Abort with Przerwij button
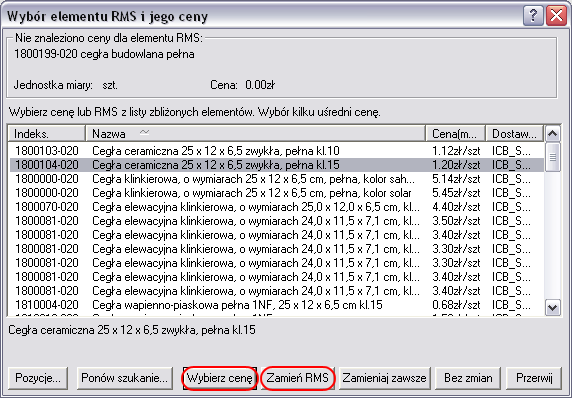572x398 pixels. click(x=534, y=378)
